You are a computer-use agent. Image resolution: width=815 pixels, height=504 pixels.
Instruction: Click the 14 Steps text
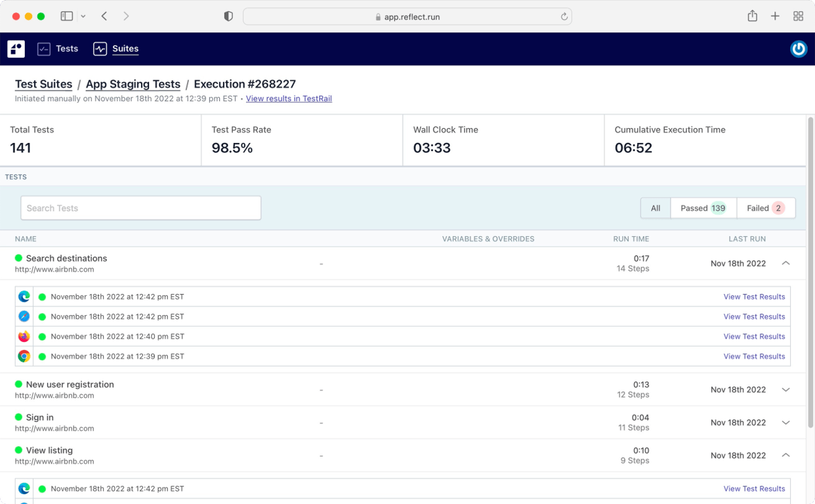pyautogui.click(x=633, y=268)
